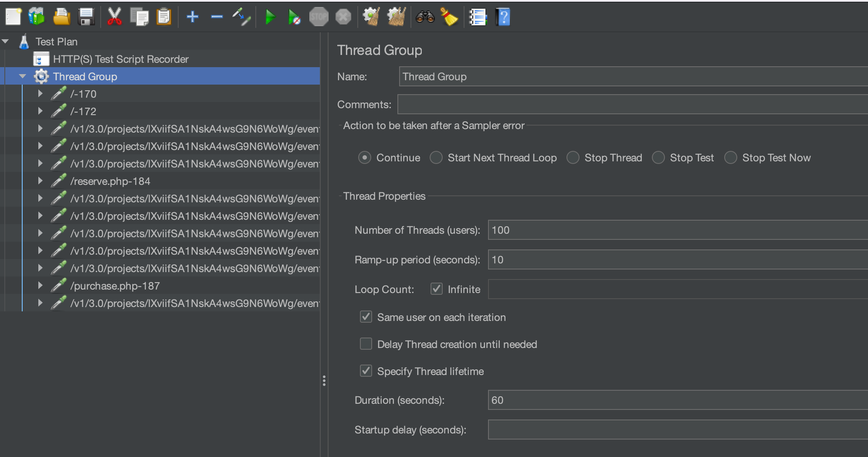Click the Cut scissors icon

(114, 17)
